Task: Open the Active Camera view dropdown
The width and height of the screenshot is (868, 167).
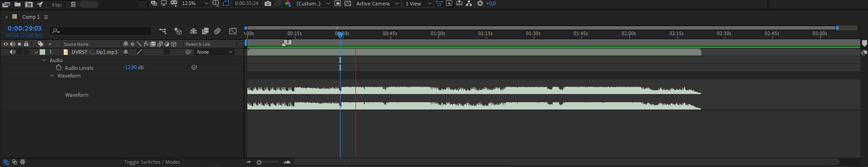Action: click(377, 3)
